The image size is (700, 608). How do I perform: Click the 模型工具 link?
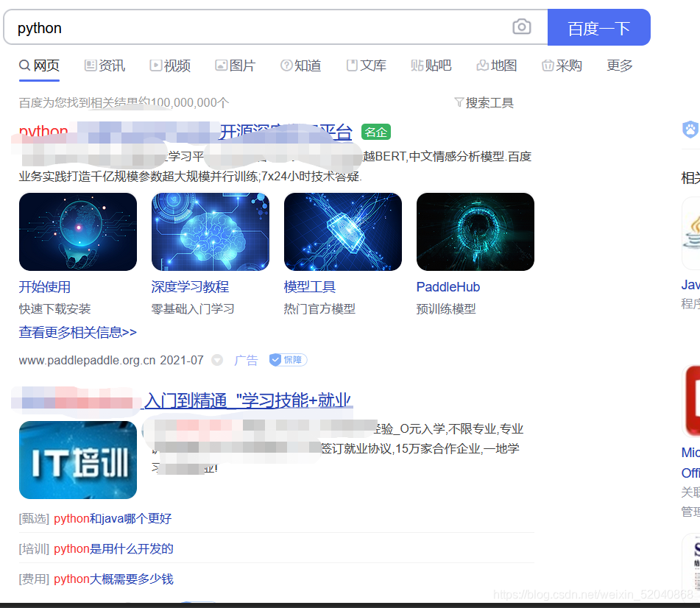[310, 287]
